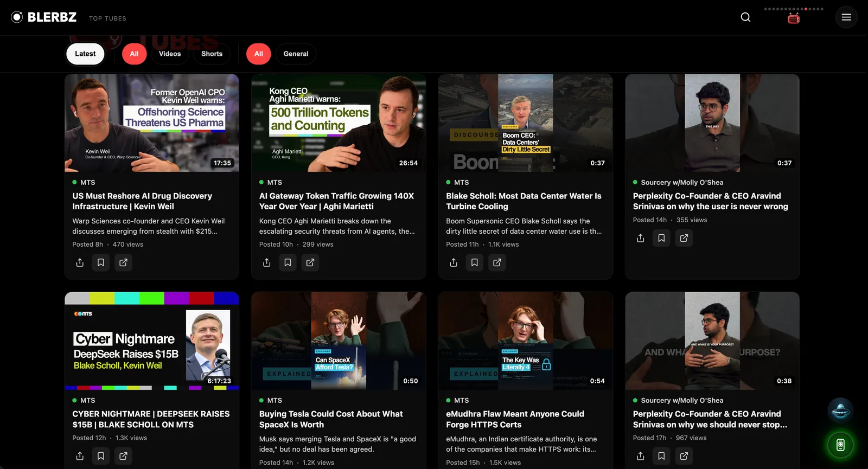Play the 'The Key Was Literally 4' thumbnail
868x469 pixels.
click(x=526, y=341)
